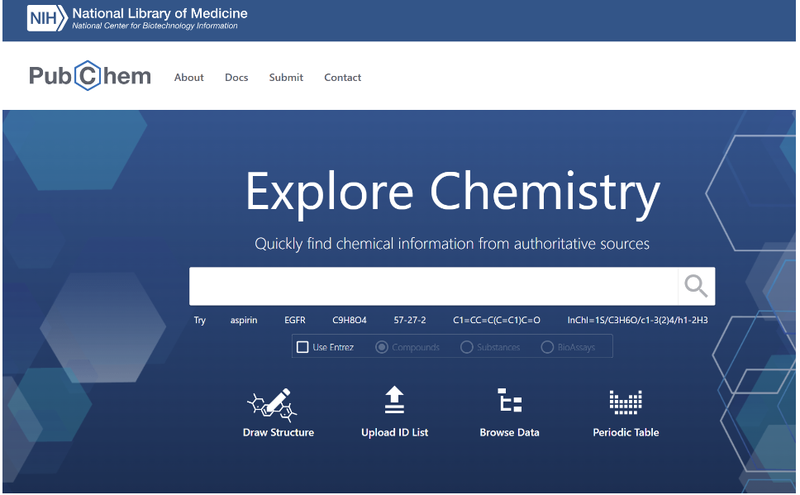Open the Periodic Table grid icon

(625, 401)
